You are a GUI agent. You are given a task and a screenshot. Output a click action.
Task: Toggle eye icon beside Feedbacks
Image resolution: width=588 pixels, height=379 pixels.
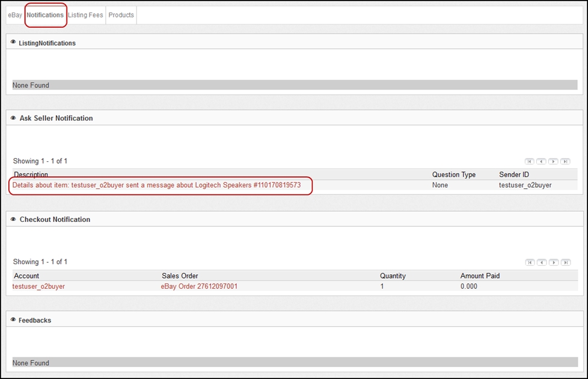13,319
